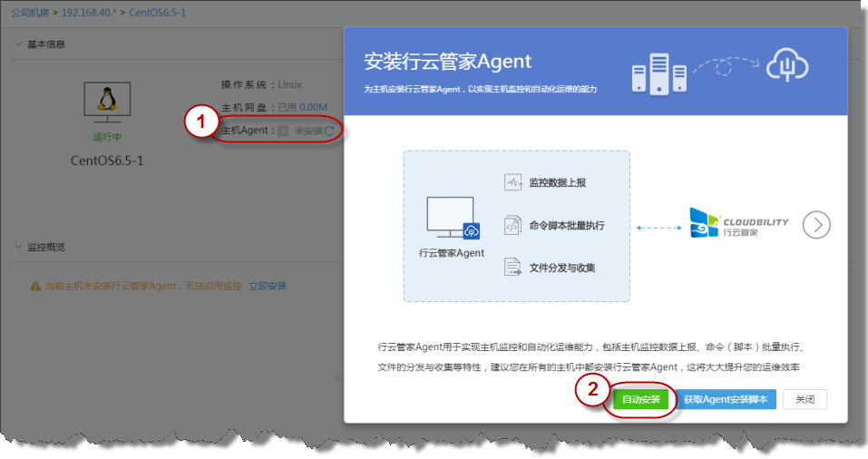Screen dimensions: 868x459
Task: Open 192.168.40.* breadcrumb link
Action: click(x=90, y=13)
